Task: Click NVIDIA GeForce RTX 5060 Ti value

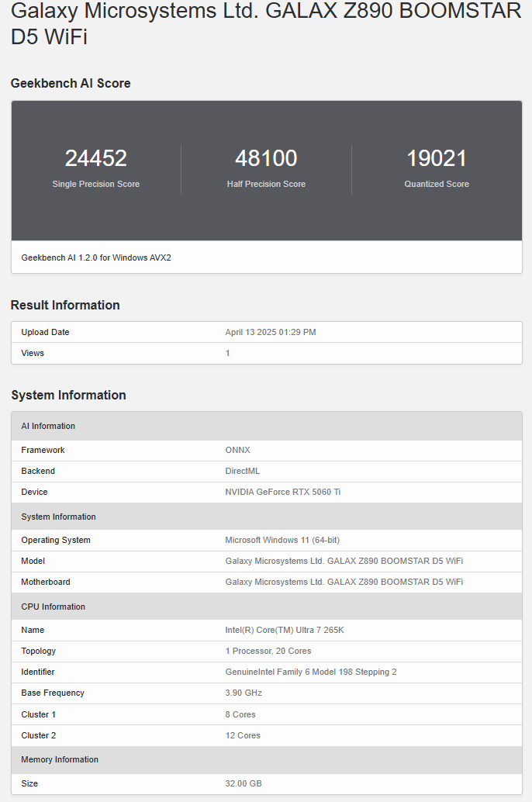Action: (283, 492)
